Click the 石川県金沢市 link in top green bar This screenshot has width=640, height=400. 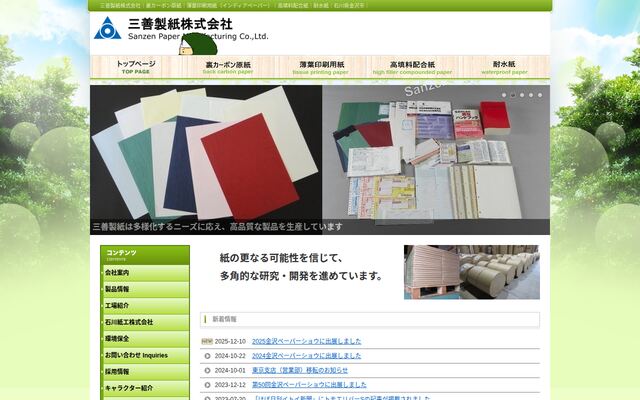[x=349, y=5]
